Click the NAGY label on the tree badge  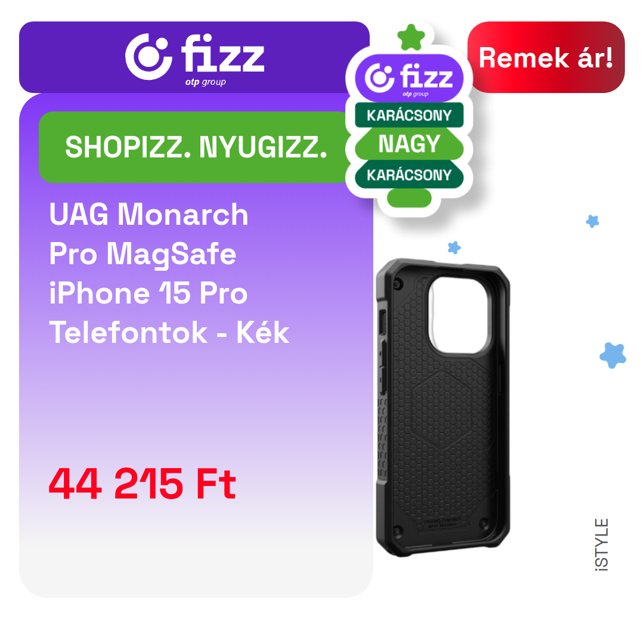pyautogui.click(x=409, y=144)
